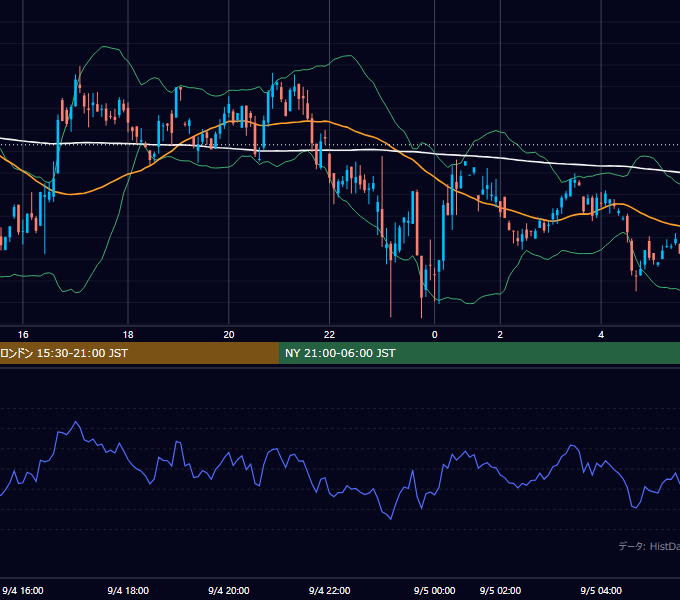Click the 9/5 04:00 date label

(601, 590)
